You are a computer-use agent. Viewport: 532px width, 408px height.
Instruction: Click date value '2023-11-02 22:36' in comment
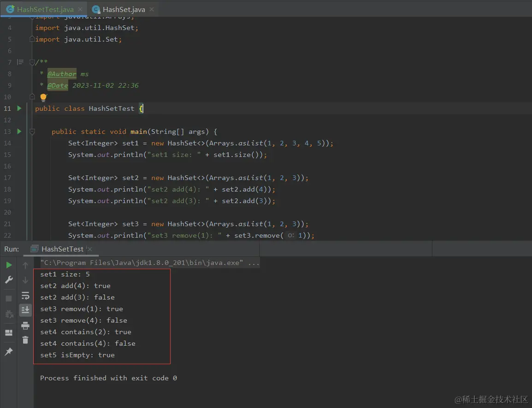point(106,85)
